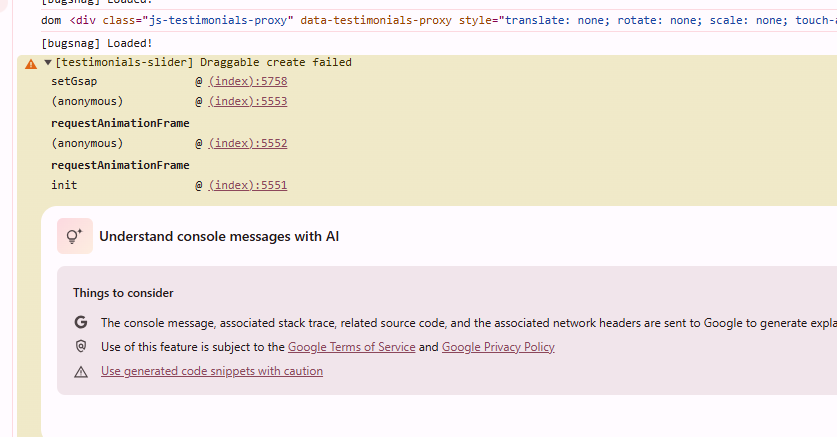The height and width of the screenshot is (437, 837).
Task: Open the (index):5758 source link for setGsap
Action: click(248, 81)
